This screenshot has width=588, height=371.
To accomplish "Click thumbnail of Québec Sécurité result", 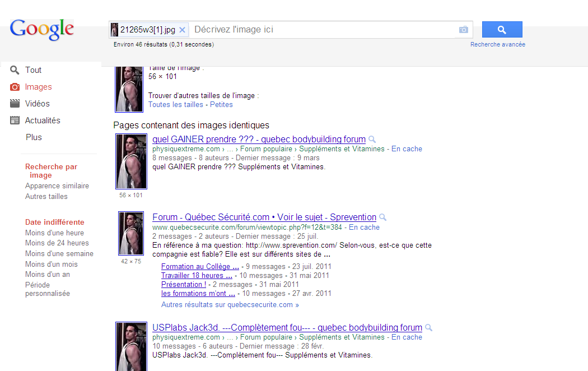I will coord(131,233).
